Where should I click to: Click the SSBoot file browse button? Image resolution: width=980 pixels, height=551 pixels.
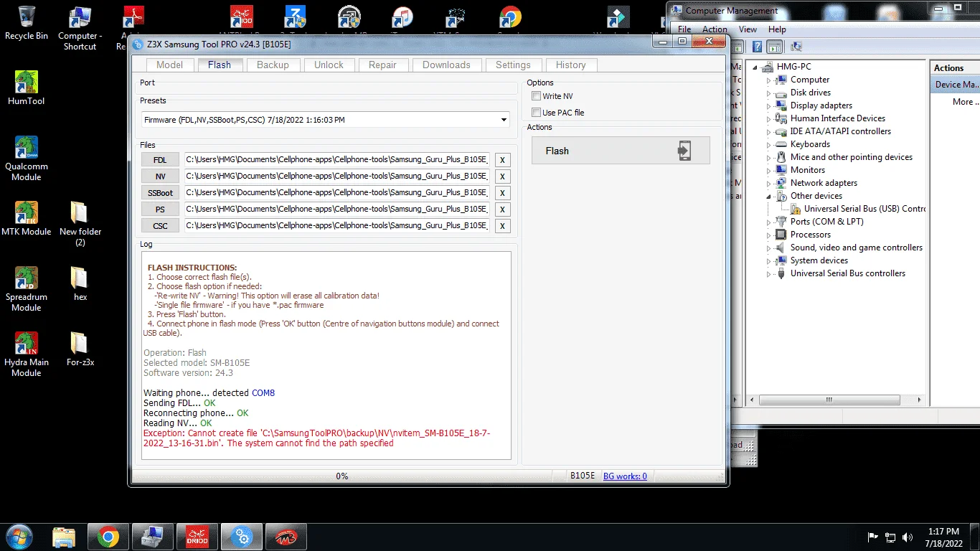point(160,193)
